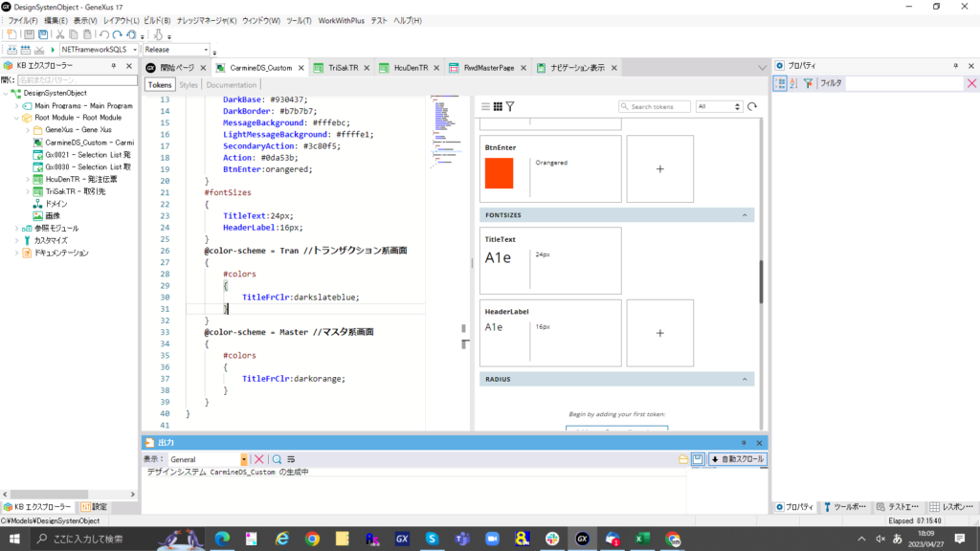Switch to the ナビゲーション表示 tab
Viewport: 980px width, 551px height.
tap(577, 68)
